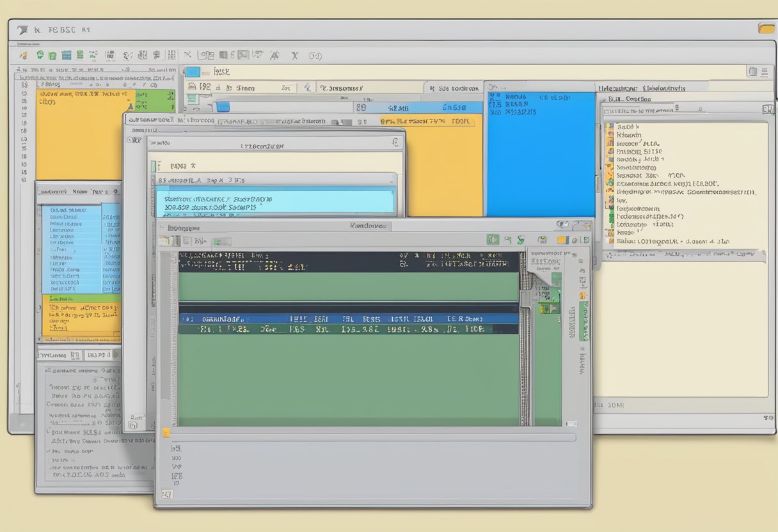Click the scissors-like icon in the top toolbar
This screenshot has height=532, width=778.
[187, 56]
